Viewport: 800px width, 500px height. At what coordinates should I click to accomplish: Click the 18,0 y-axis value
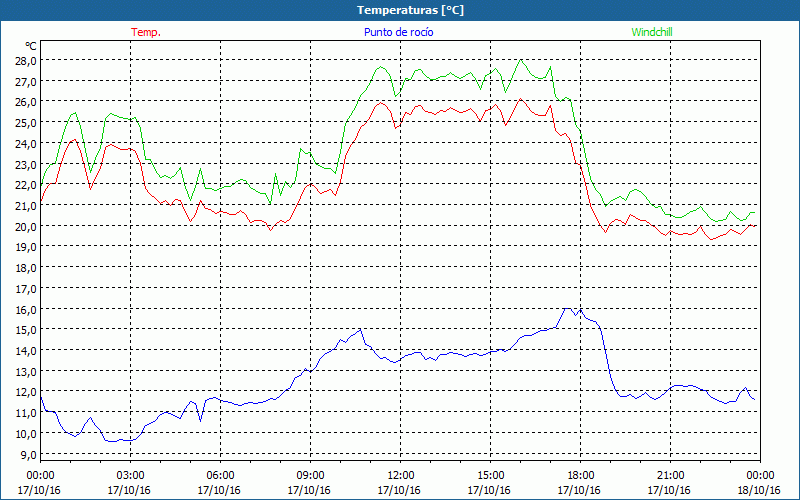tap(26, 268)
